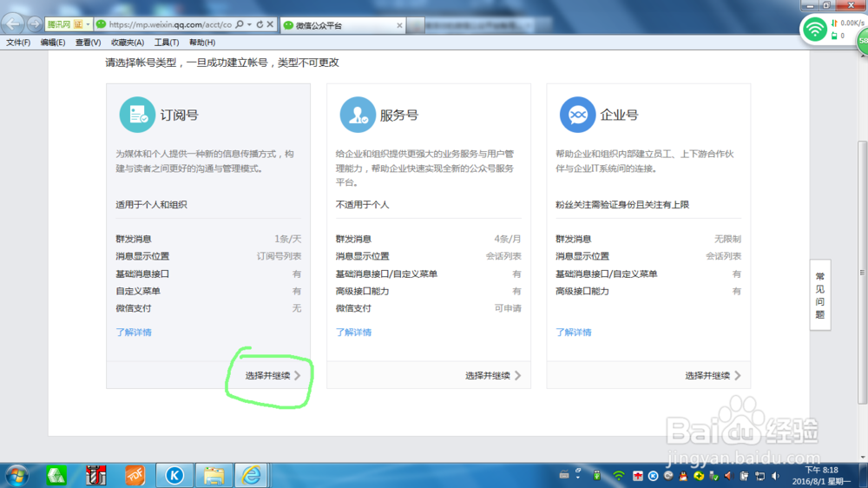Open the 工具(T) menu
The image size is (868, 488).
tap(166, 42)
